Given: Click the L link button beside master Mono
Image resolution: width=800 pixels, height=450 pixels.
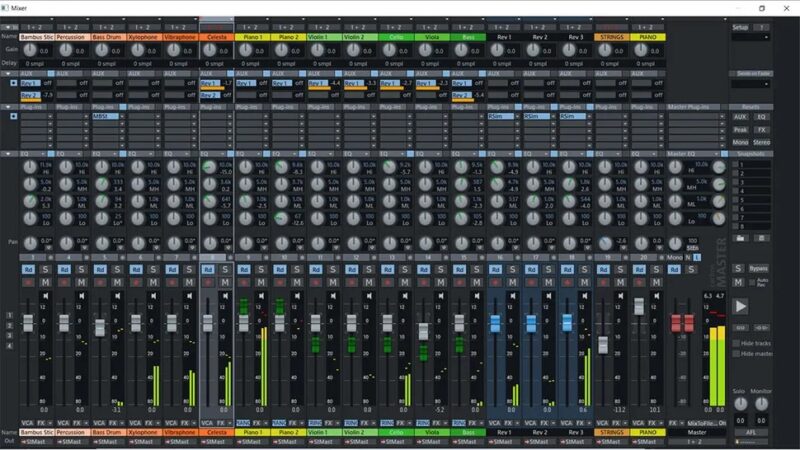Looking at the screenshot, I should click(x=697, y=258).
